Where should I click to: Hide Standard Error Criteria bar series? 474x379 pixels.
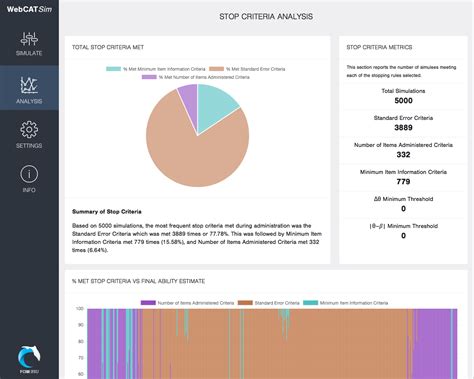coord(269,303)
